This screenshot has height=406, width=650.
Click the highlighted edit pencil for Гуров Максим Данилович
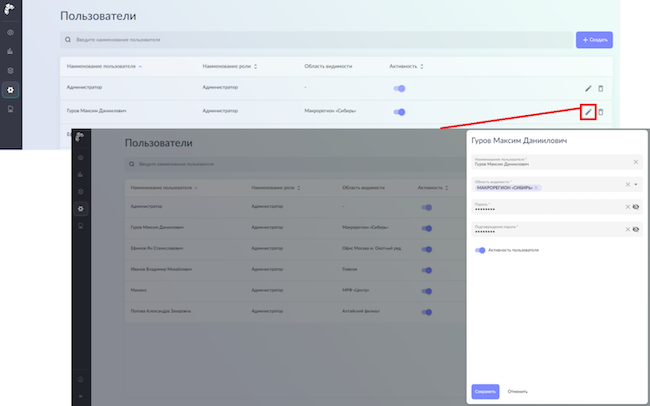click(589, 111)
